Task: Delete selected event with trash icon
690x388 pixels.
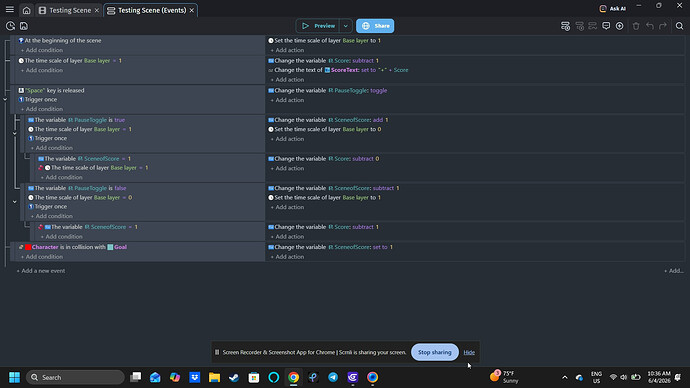Action: (x=636, y=26)
